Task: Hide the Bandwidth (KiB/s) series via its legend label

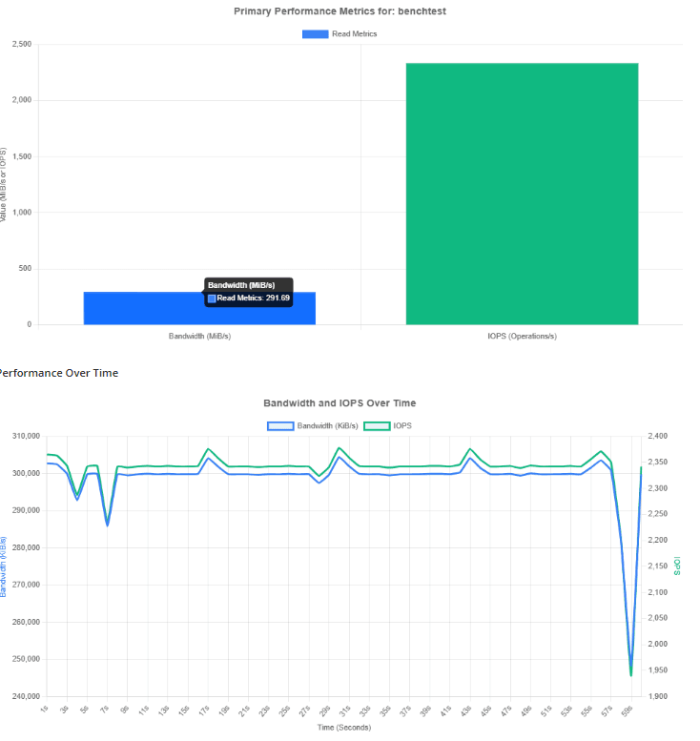Action: coord(326,425)
